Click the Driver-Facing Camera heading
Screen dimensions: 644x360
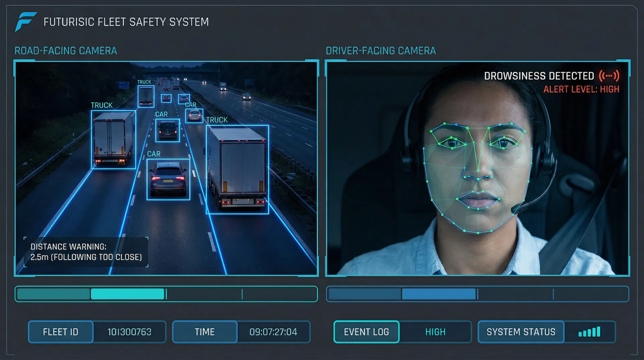(381, 51)
